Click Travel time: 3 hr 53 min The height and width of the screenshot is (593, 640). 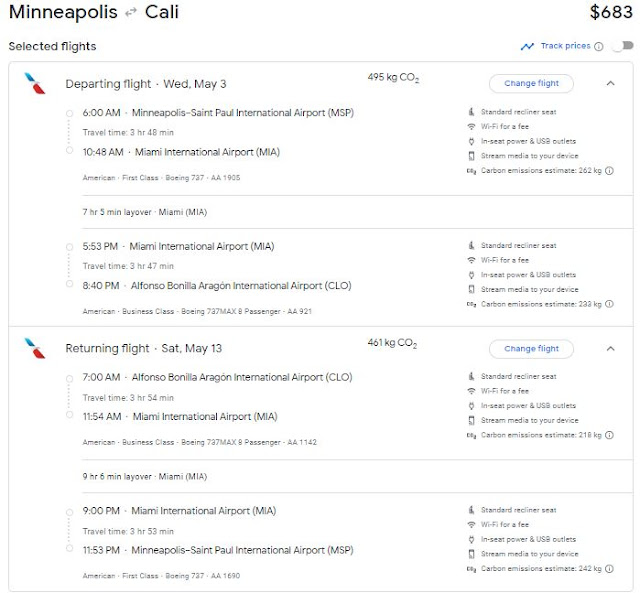[x=128, y=531]
